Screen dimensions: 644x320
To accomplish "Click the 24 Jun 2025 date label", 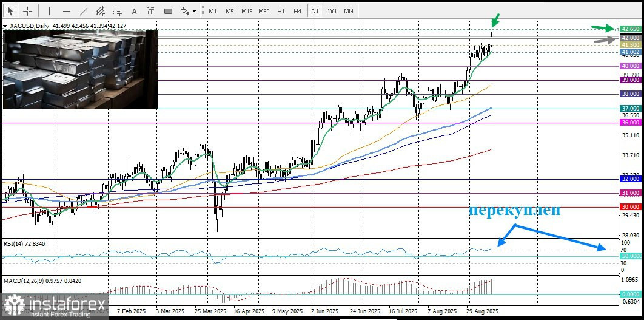I will point(366,311).
